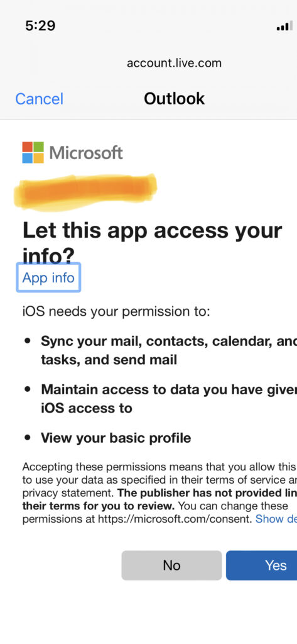
Task: Select the 'View your basic profile' permission
Action: click(x=116, y=438)
